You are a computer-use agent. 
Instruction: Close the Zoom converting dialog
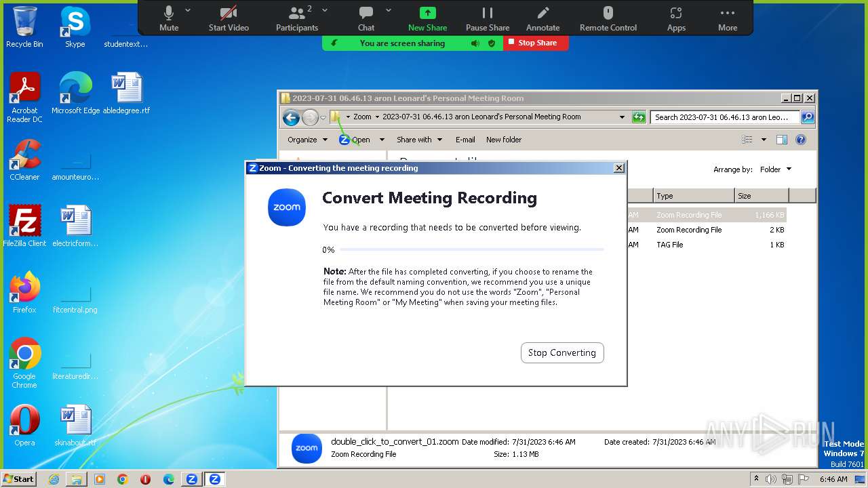point(618,168)
